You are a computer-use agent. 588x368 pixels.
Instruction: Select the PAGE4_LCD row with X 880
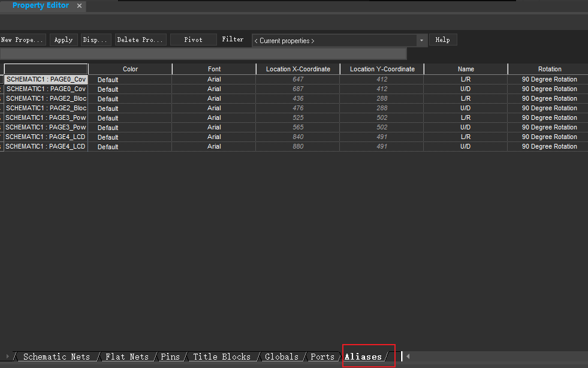pyautogui.click(x=46, y=146)
